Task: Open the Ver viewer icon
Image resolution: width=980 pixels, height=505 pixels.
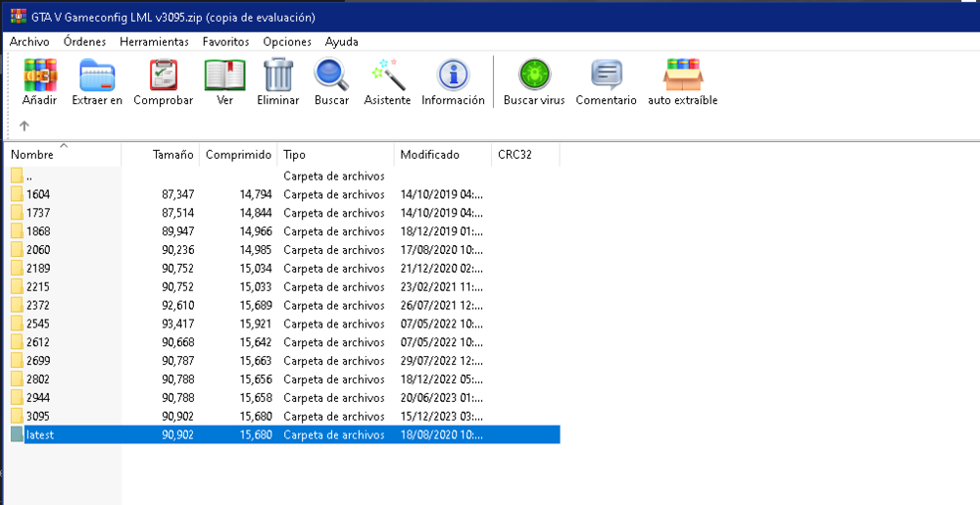Action: 225,75
